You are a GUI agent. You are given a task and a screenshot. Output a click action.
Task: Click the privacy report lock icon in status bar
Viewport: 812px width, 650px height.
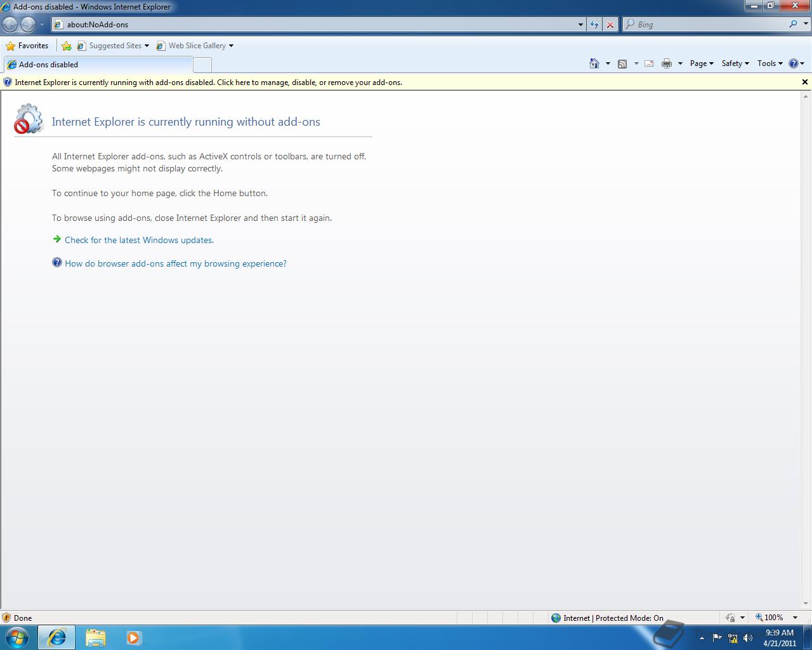(x=730, y=618)
